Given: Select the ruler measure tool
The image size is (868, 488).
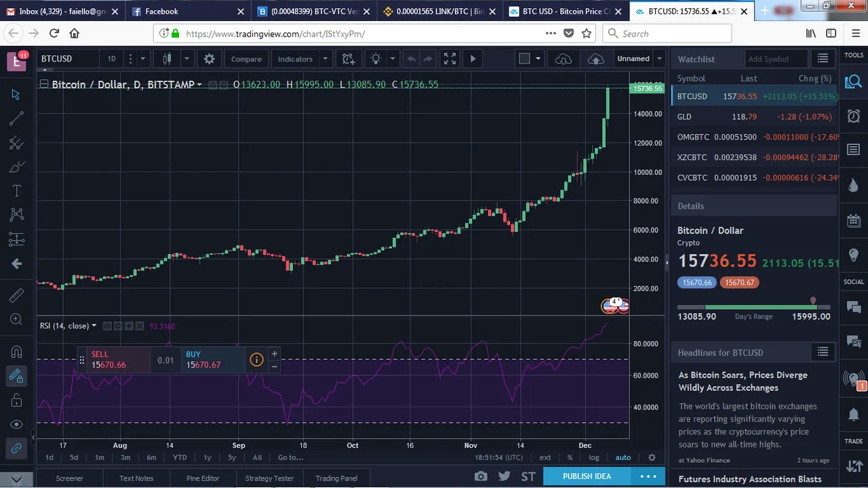Looking at the screenshot, I should point(16,296).
